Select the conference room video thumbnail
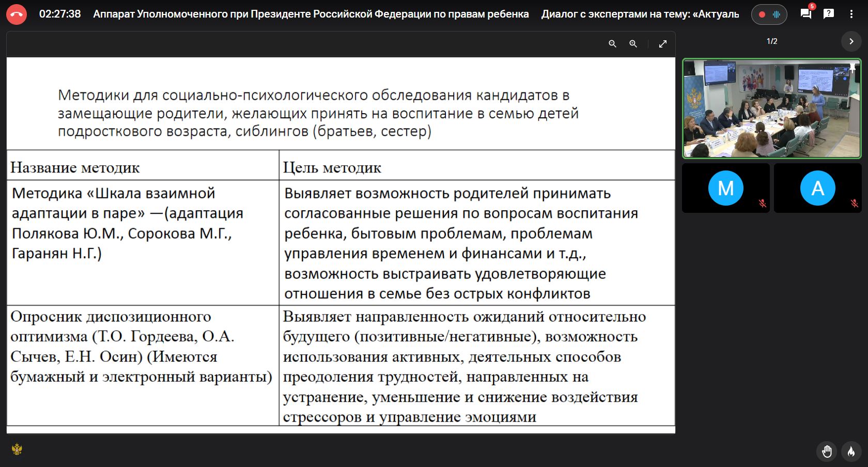 click(771, 108)
